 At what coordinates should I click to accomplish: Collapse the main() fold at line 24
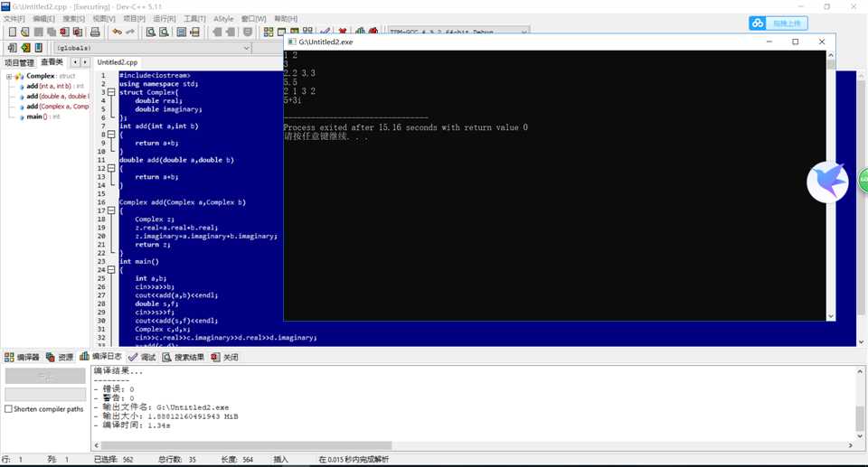pos(111,270)
